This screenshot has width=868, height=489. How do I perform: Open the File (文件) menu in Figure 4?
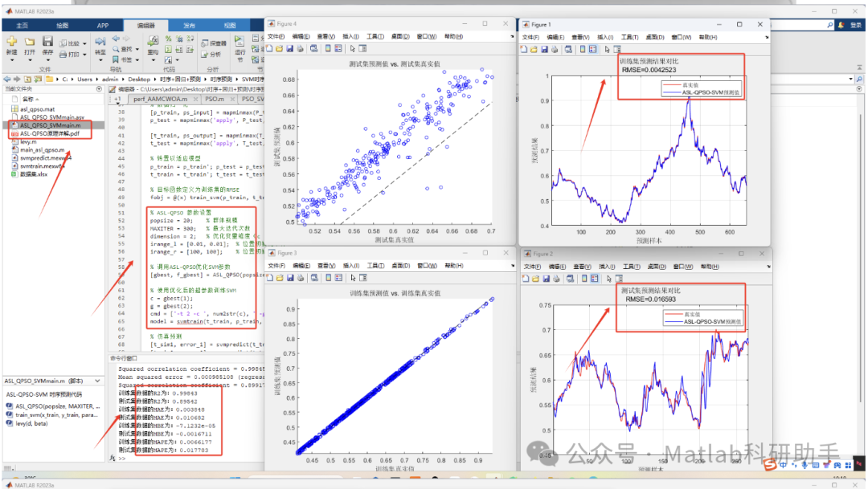point(275,36)
